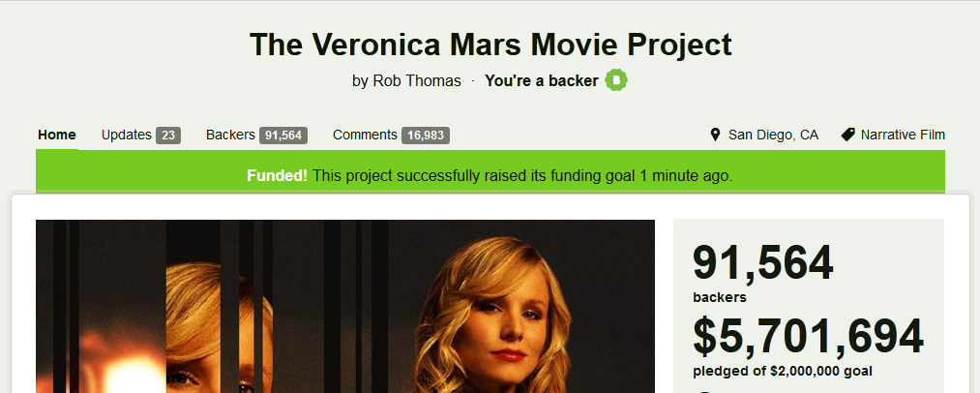Switch to the Backers tab
This screenshot has height=393, width=980.
[x=256, y=135]
